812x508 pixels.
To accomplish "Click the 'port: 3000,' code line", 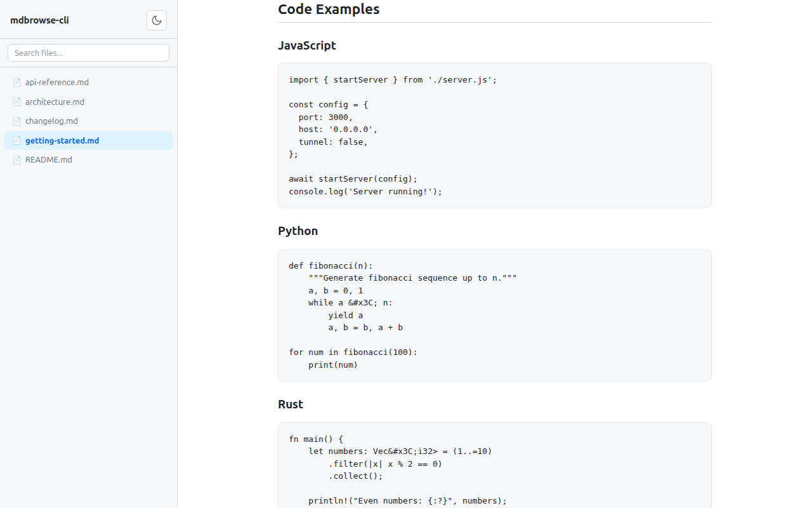I will pyautogui.click(x=325, y=117).
